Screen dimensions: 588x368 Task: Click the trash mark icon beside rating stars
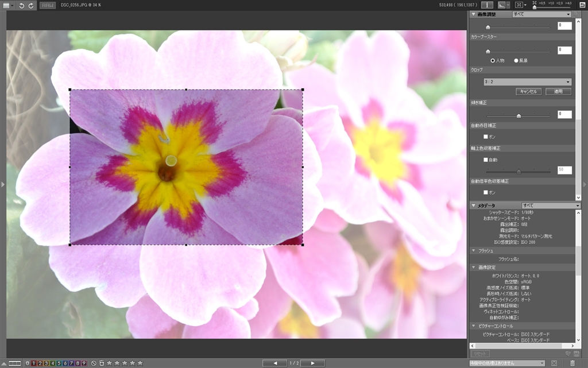pyautogui.click(x=102, y=363)
